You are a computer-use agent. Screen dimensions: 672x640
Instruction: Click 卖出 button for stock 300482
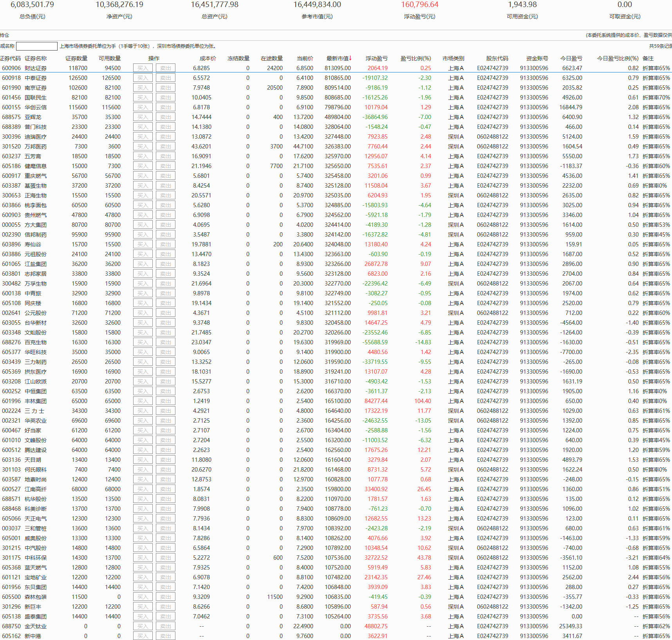[166, 284]
